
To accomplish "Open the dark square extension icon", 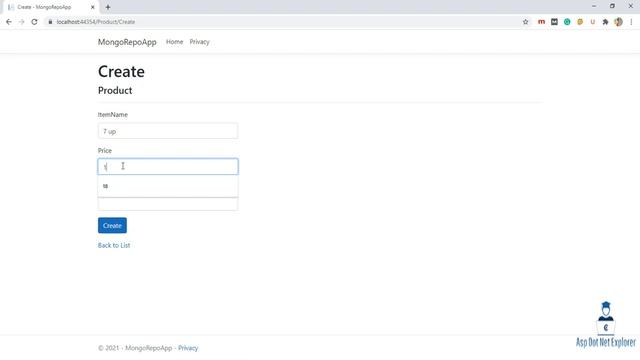I will pos(554,22).
